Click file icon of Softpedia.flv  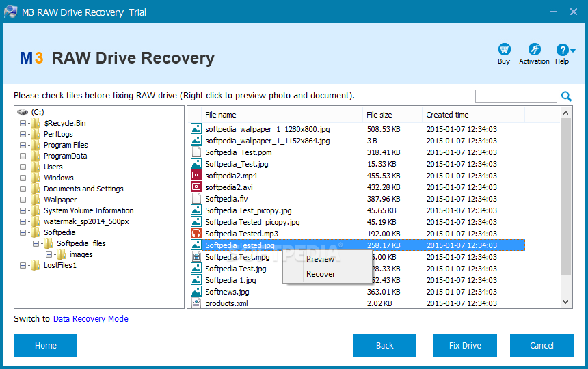196,199
